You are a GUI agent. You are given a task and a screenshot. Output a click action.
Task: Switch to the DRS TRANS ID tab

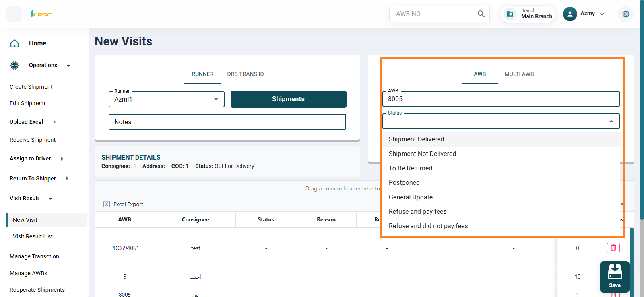pos(245,74)
